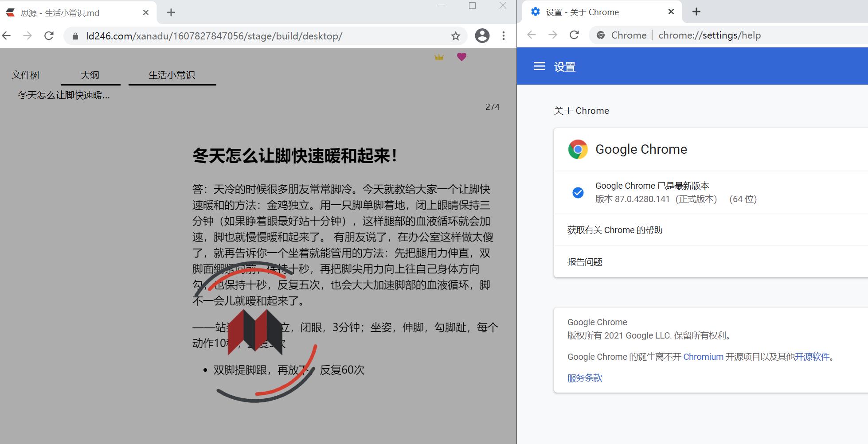Click the heart like icon above the article

[x=461, y=57]
